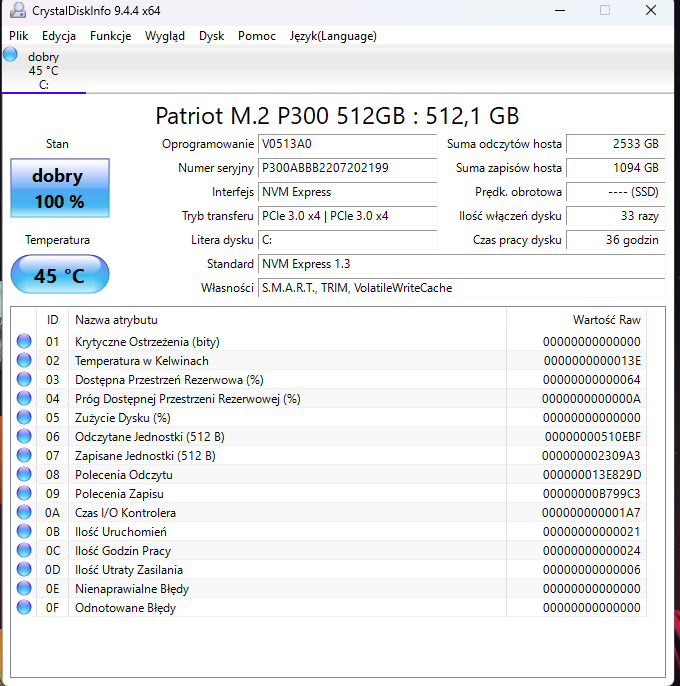The image size is (680, 686).
Task: Click status orb for attribute 09 Polecenia Zapisu
Action: [x=24, y=494]
